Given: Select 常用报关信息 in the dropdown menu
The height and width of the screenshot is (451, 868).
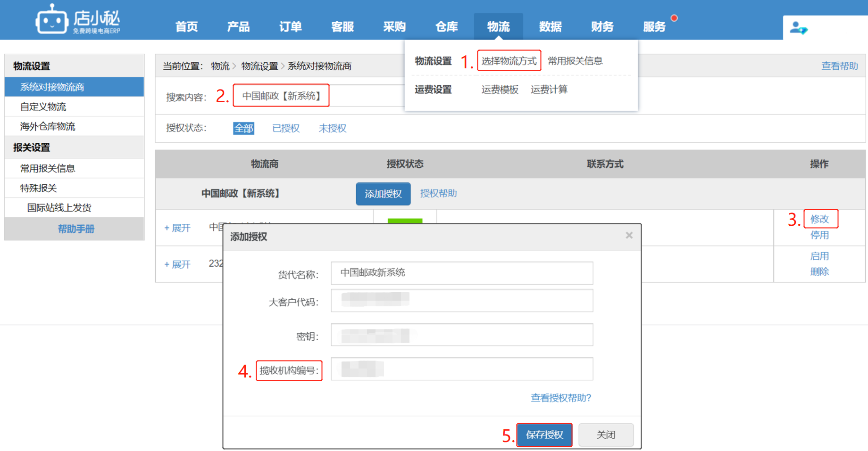Looking at the screenshot, I should click(575, 61).
